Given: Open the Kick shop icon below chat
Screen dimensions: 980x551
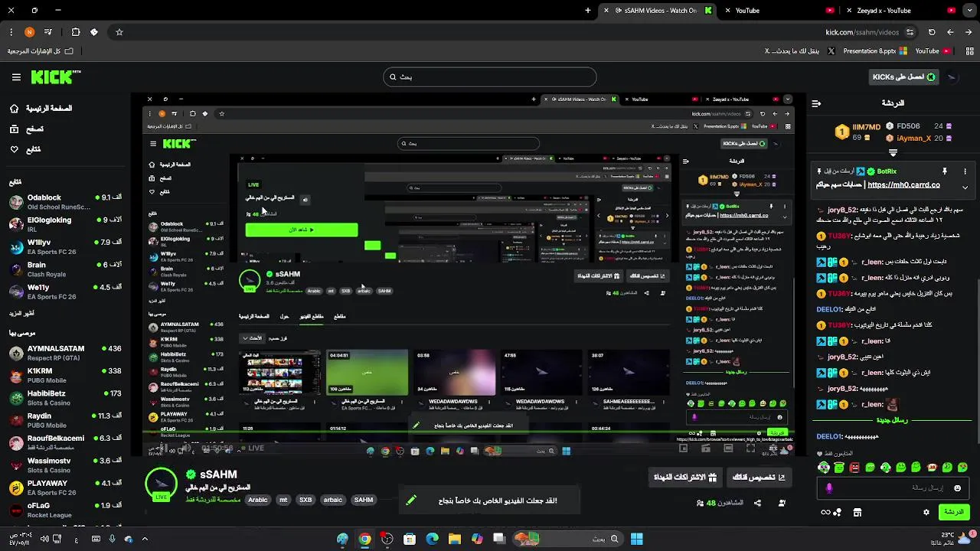Looking at the screenshot, I should click(857, 512).
